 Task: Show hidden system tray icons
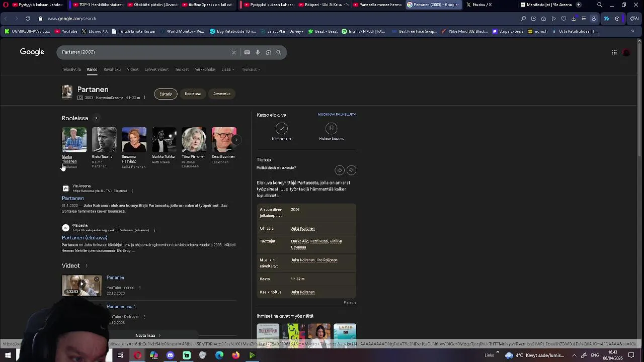coord(574,355)
